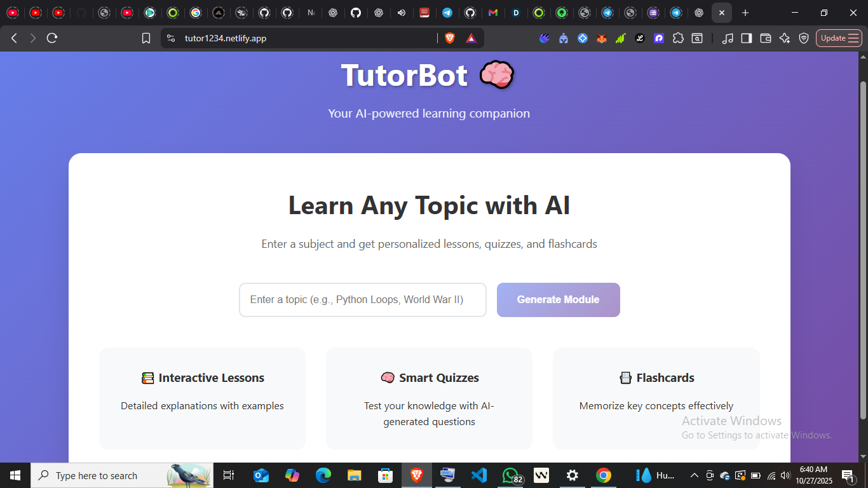Click the Update menu button
This screenshot has height=488, width=868.
coord(839,38)
